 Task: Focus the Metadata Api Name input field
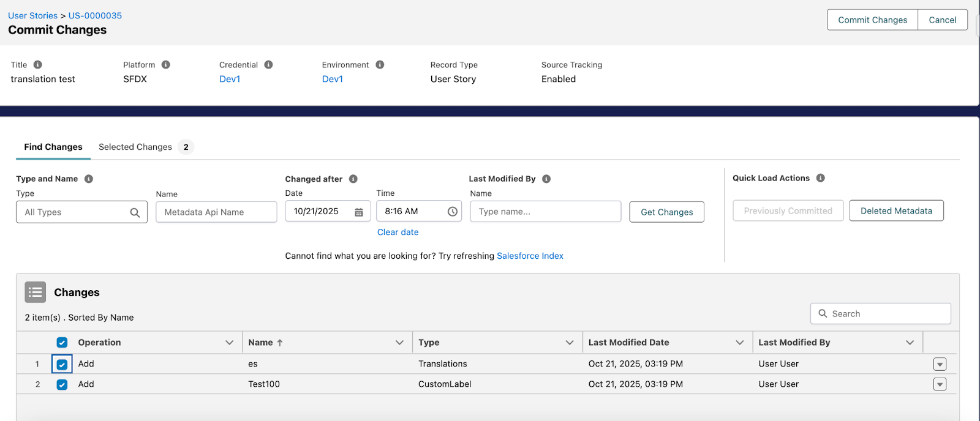click(216, 212)
